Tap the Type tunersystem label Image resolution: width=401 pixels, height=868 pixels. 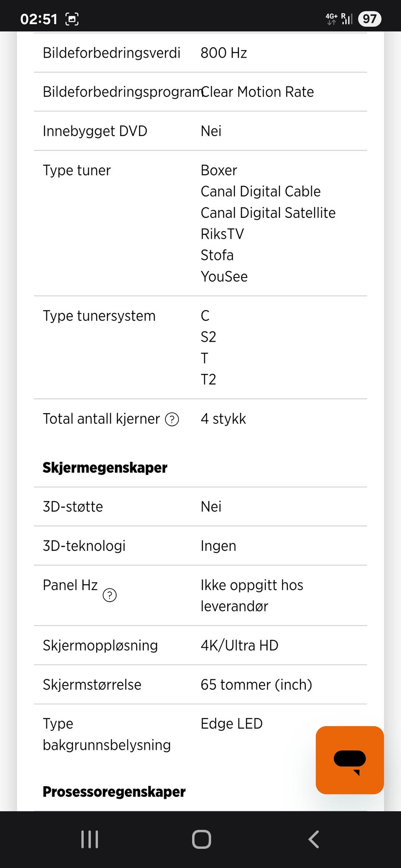[99, 316]
